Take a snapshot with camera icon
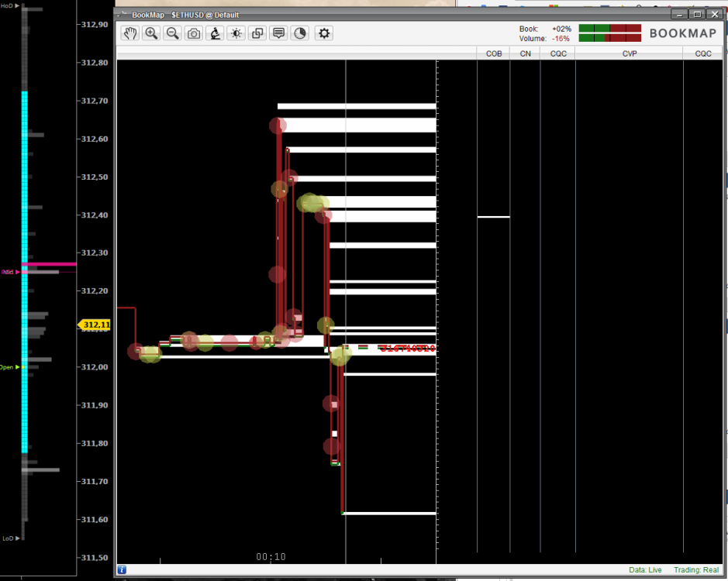Screen dimensions: 728x581 194,33
